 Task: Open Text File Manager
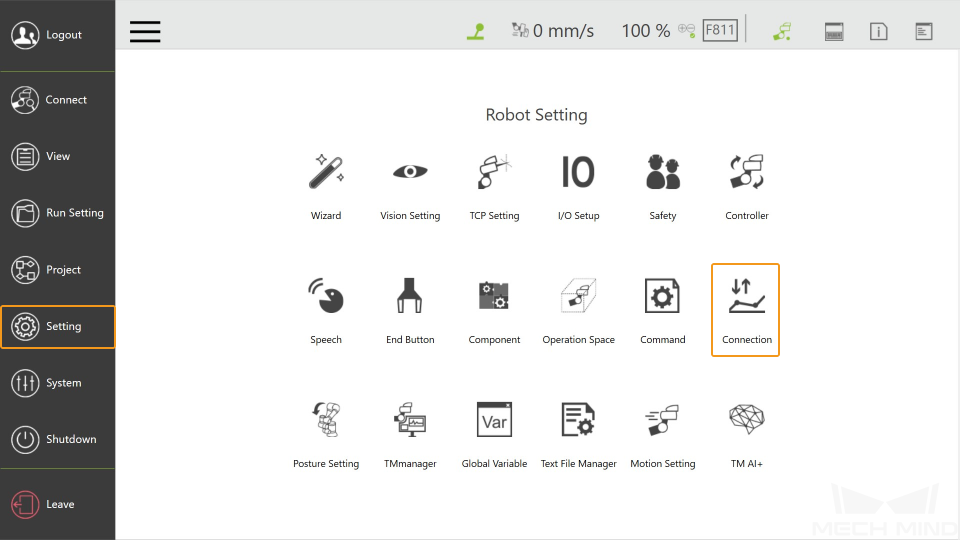578,435
